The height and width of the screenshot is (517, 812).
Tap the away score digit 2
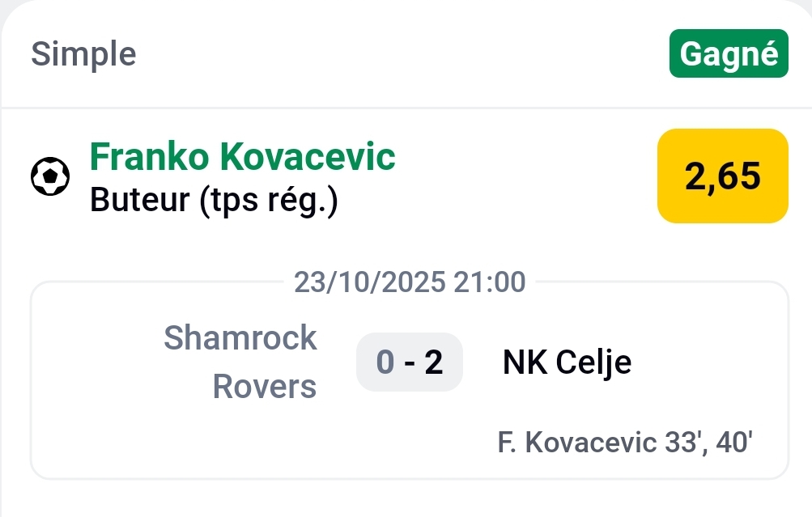434,362
